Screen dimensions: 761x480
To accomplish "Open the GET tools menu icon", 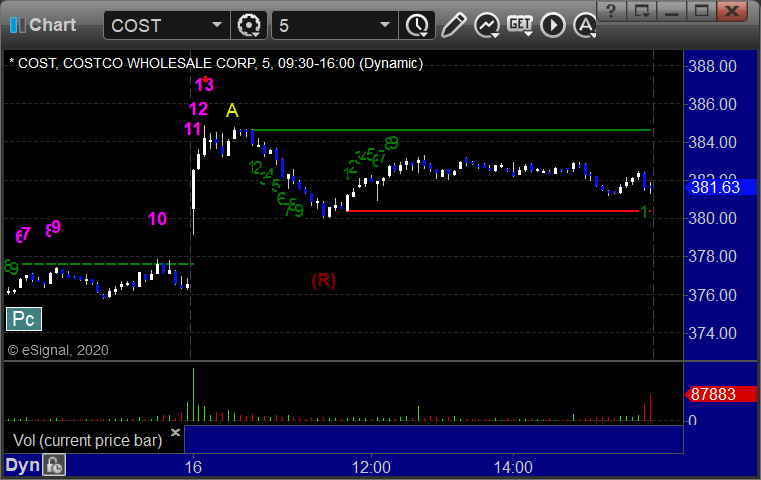I will click(x=520, y=25).
